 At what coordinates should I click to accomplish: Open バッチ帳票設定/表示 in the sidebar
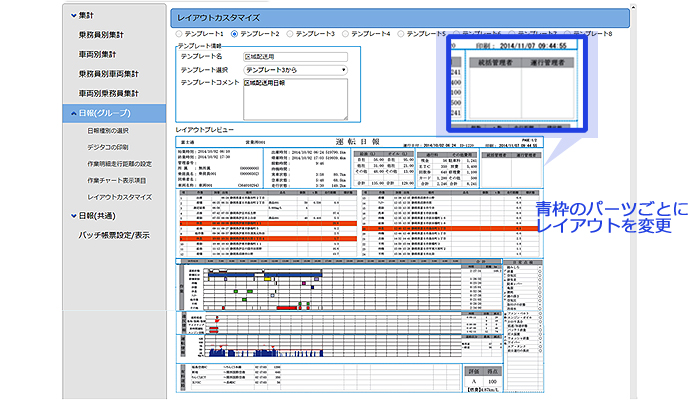(114, 235)
